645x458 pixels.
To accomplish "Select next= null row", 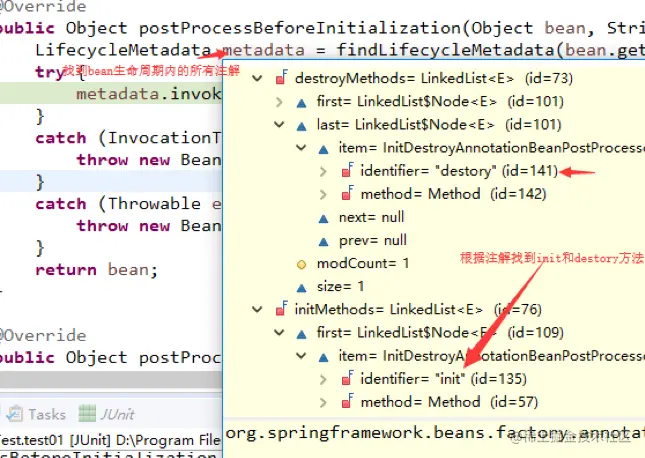I will tap(371, 217).
